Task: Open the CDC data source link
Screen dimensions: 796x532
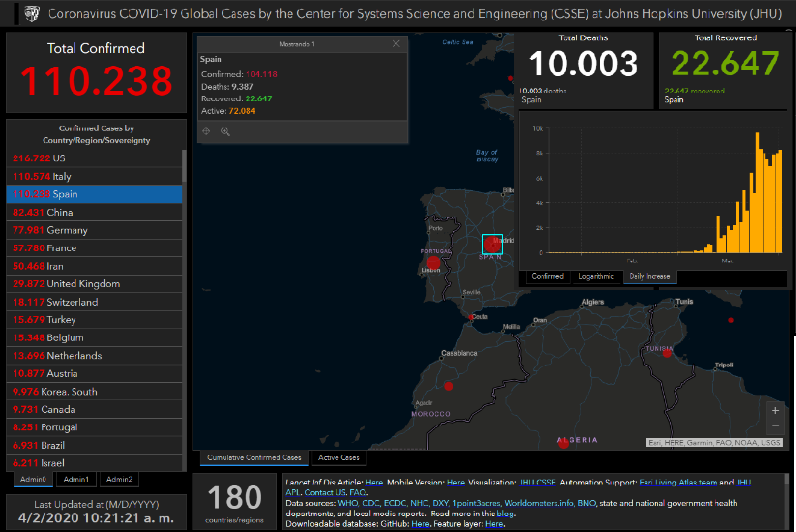Action: click(x=371, y=503)
